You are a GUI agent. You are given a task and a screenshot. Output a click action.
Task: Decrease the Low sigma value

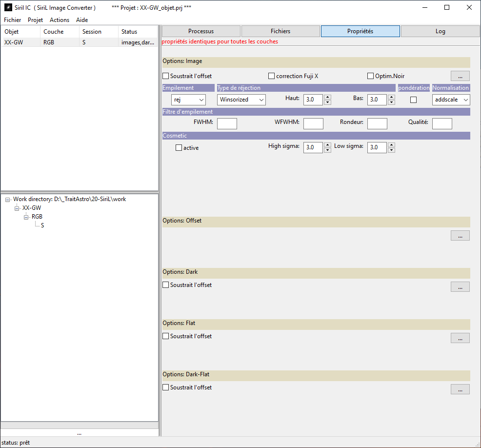[391, 150]
